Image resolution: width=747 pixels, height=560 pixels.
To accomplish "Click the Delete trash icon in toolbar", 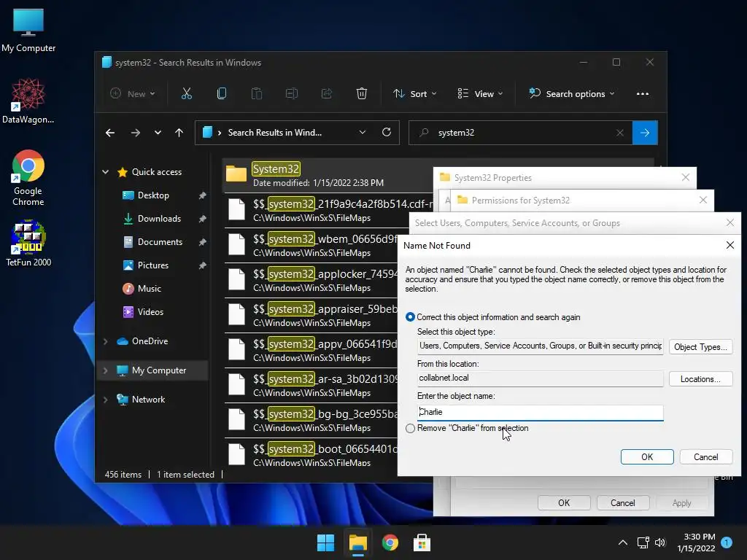I will point(362,94).
